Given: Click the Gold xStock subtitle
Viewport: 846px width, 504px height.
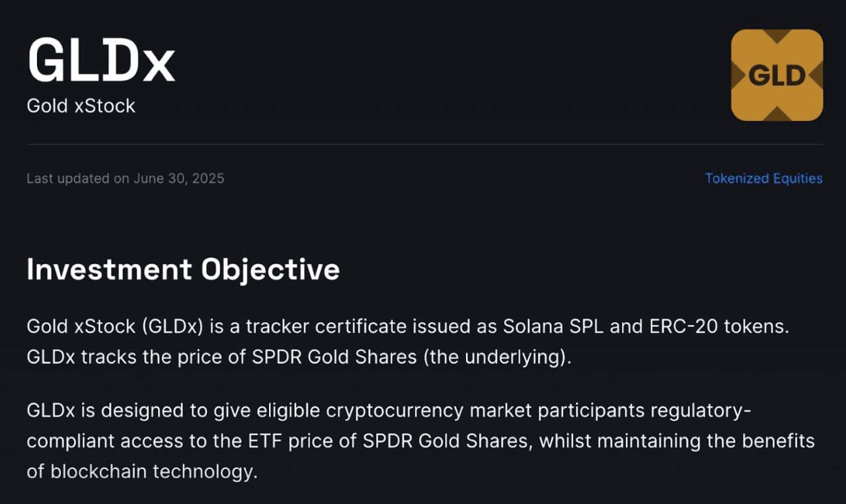Looking at the screenshot, I should click(x=81, y=106).
